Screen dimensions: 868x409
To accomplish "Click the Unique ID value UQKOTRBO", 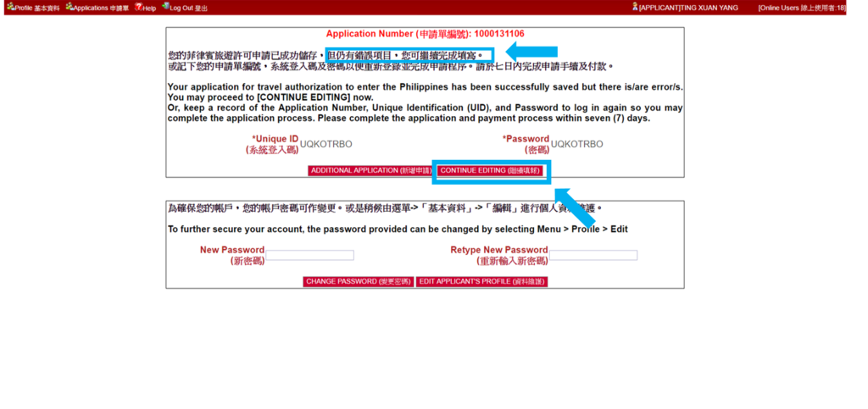I will coord(326,144).
